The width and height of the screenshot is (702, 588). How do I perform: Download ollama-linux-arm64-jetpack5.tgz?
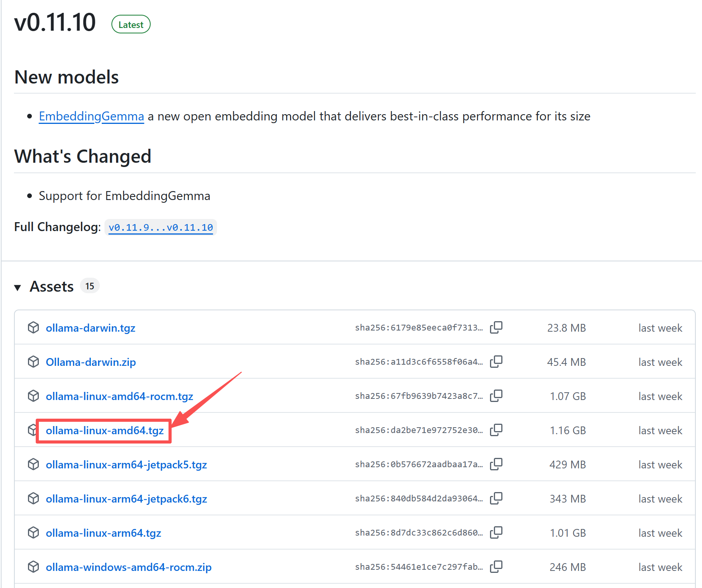pos(127,464)
